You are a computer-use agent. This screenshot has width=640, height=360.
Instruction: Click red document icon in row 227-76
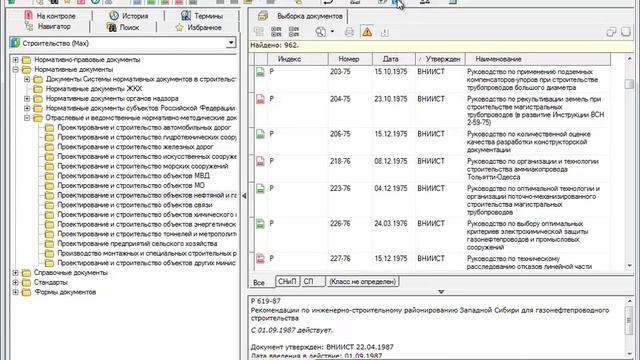(x=260, y=259)
